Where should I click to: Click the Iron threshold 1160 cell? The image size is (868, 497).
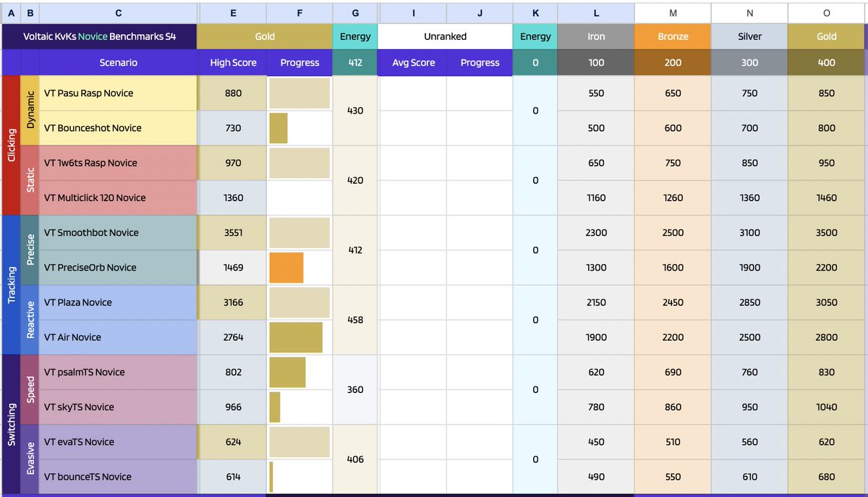coord(596,197)
